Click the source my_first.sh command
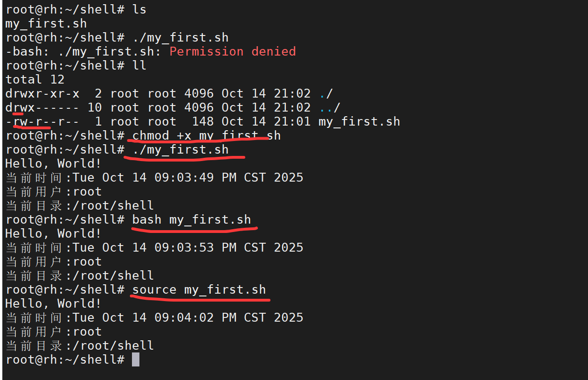This screenshot has width=588, height=380. click(x=199, y=289)
